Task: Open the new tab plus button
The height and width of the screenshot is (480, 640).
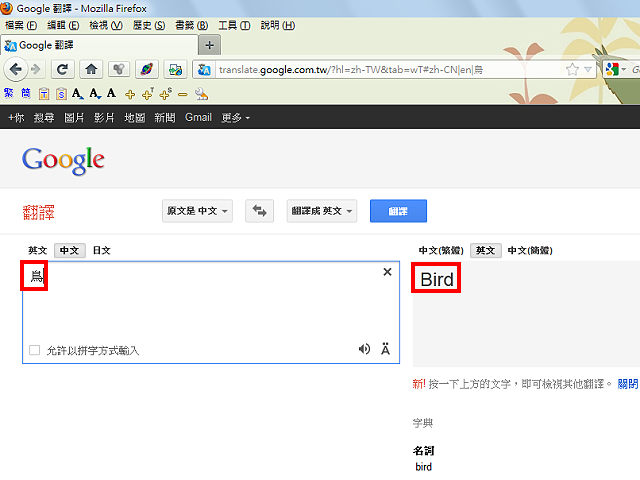Action: tap(209, 45)
